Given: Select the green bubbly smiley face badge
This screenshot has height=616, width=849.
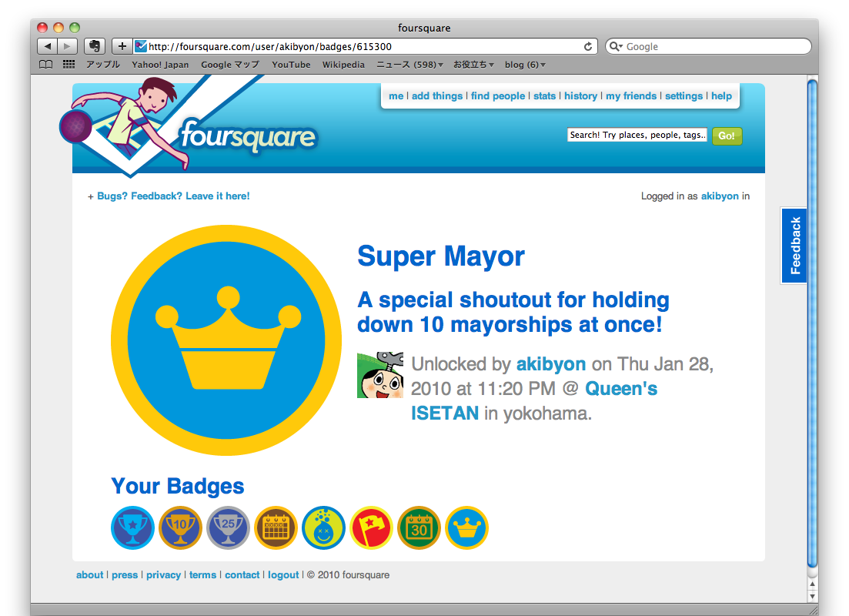Looking at the screenshot, I should (x=323, y=527).
